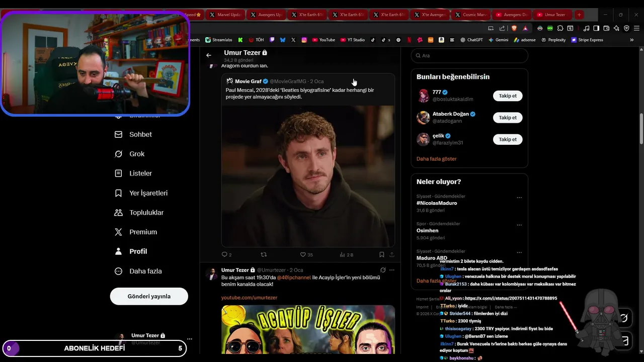
Task: Switch to the X'te Avengers browser tab
Action: (x=429, y=15)
